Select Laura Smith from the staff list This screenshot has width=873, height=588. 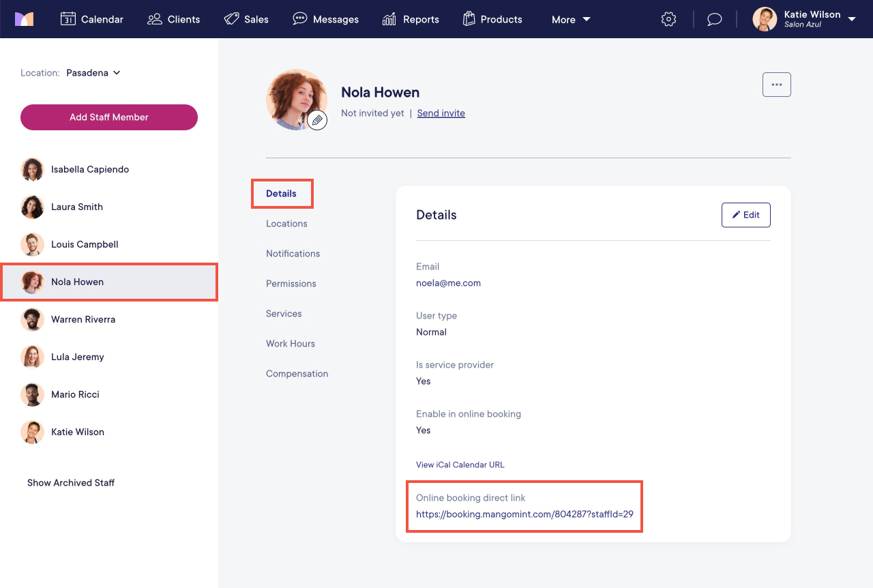pyautogui.click(x=76, y=207)
